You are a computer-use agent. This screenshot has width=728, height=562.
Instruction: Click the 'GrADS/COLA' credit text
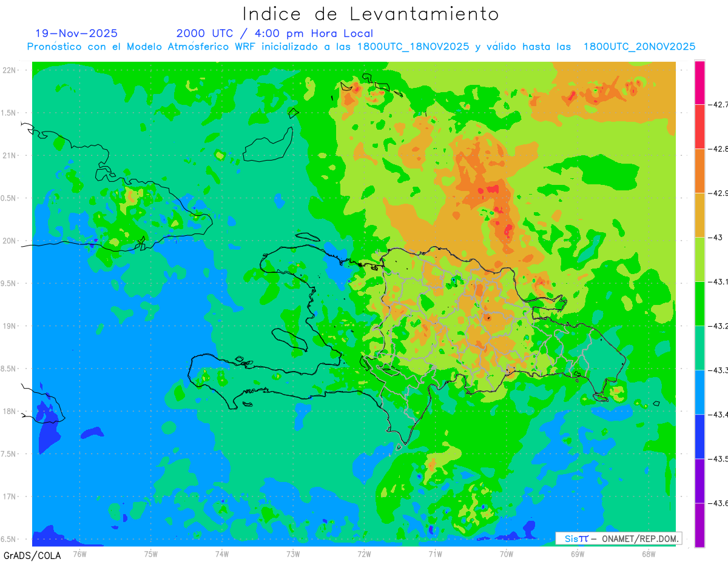click(x=32, y=555)
